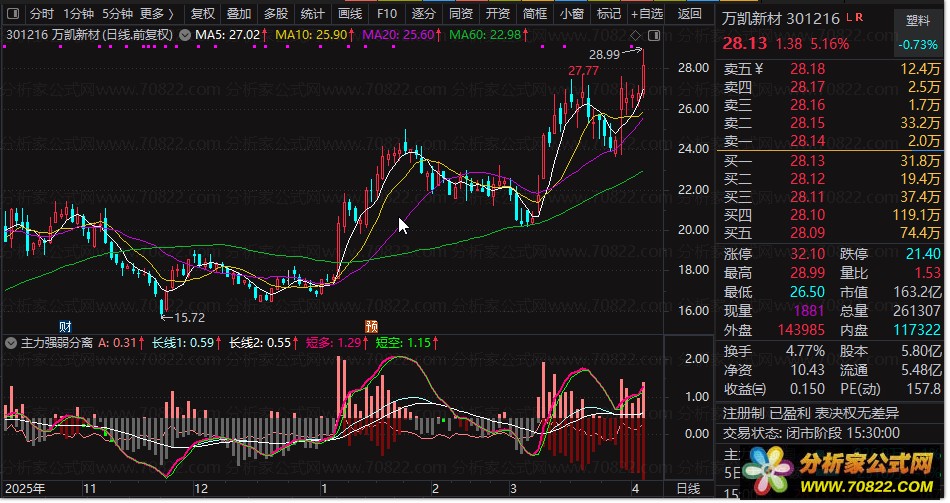Switch to 分时 intraday view
The height and width of the screenshot is (503, 950).
point(42,13)
